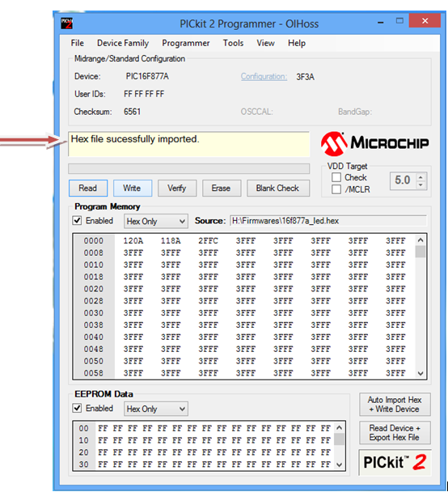
Task: Click EEPROM Data scrollbar down arrow
Action: tap(339, 464)
